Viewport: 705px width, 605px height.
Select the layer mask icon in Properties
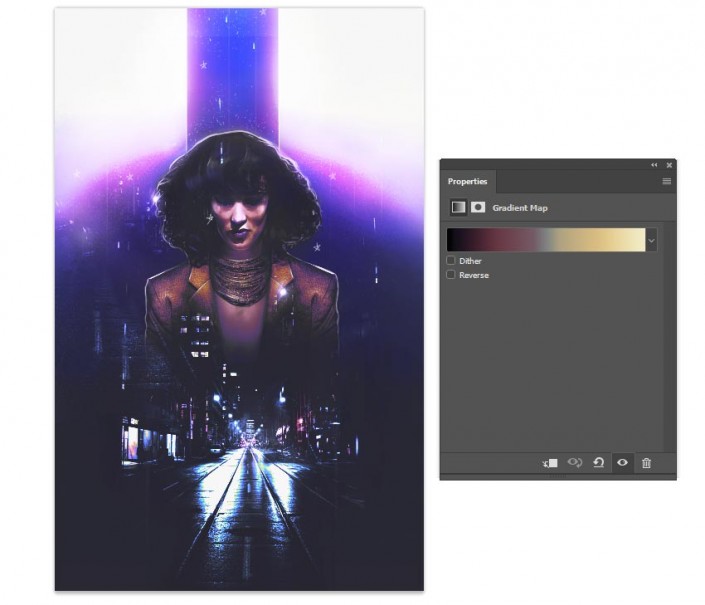[477, 207]
